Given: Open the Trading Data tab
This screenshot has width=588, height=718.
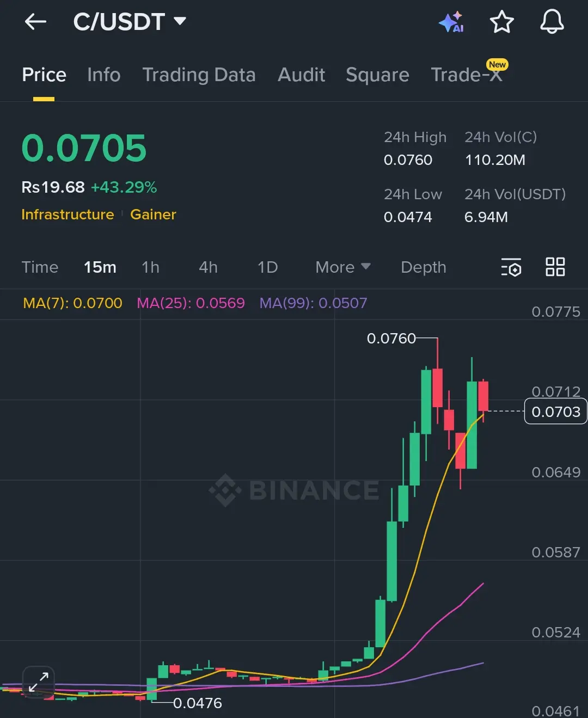Looking at the screenshot, I should 199,75.
